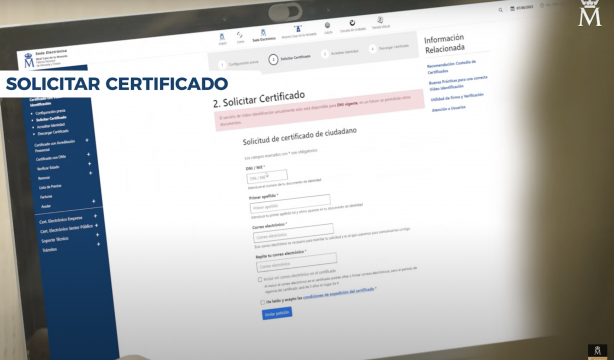Open sidebar item Descargar Certificado
Screen dimensions: 614x360
(53, 132)
